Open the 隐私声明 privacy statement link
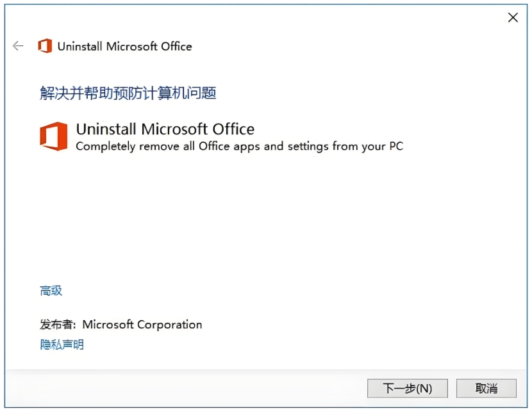532x413 pixels. pos(62,344)
